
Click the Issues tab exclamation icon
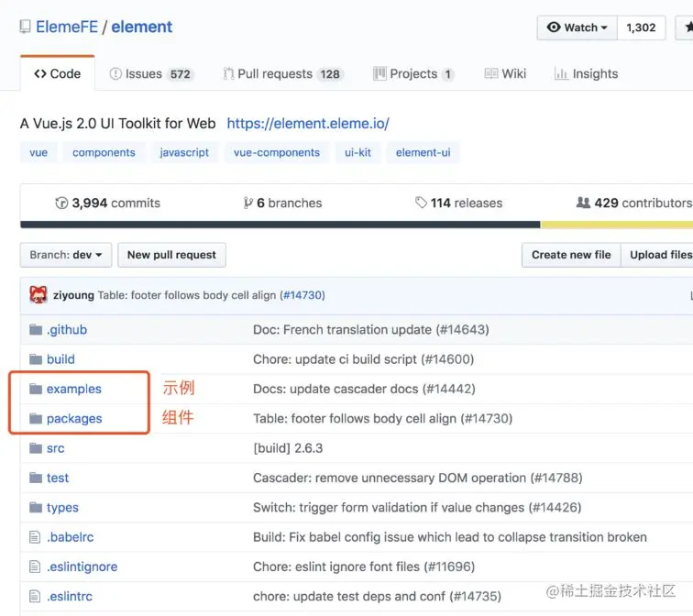coord(115,74)
